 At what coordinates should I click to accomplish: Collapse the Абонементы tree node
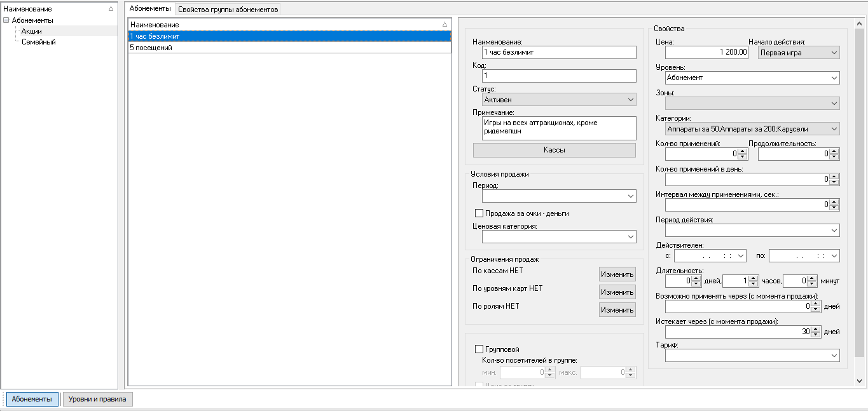(6, 20)
